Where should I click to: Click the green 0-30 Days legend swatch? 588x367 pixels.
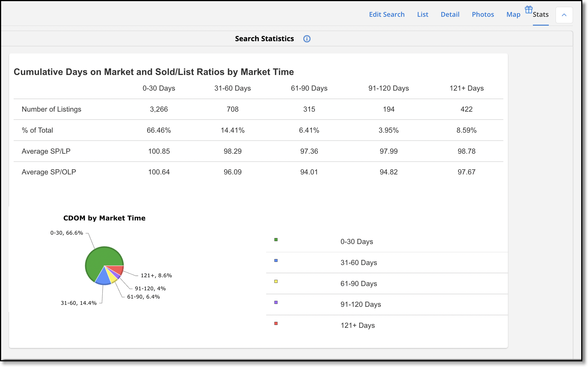point(276,240)
